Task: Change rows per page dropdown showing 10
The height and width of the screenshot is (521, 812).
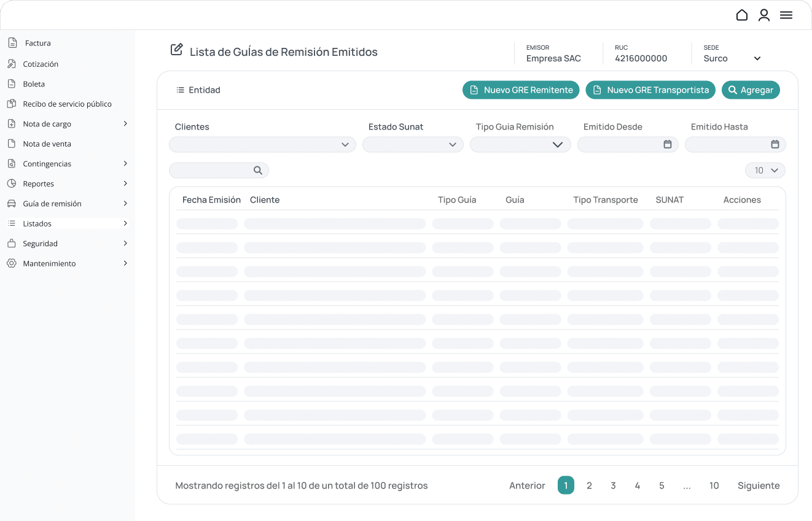Action: click(x=765, y=171)
